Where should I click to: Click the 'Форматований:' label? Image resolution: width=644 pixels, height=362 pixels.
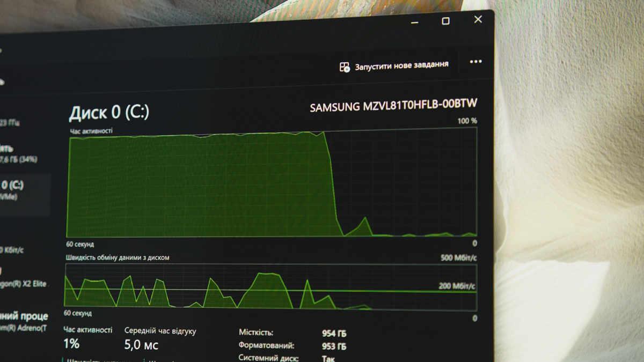coord(266,346)
